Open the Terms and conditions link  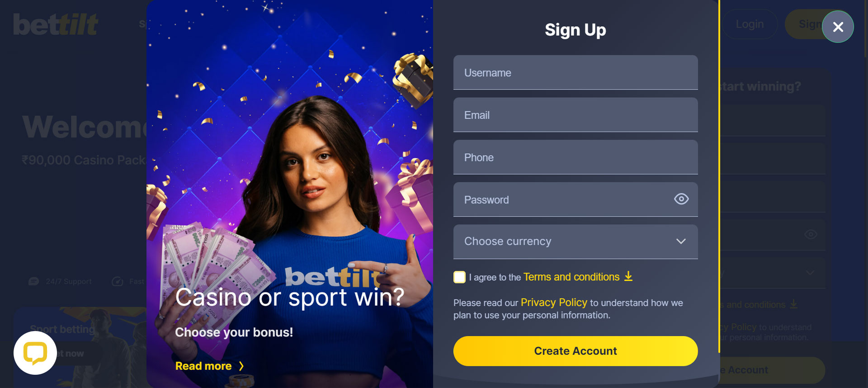(571, 277)
